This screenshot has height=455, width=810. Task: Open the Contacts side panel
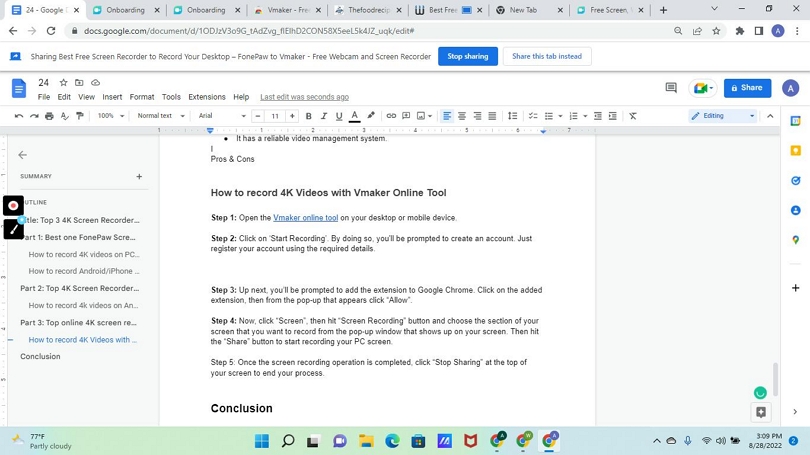(796, 210)
